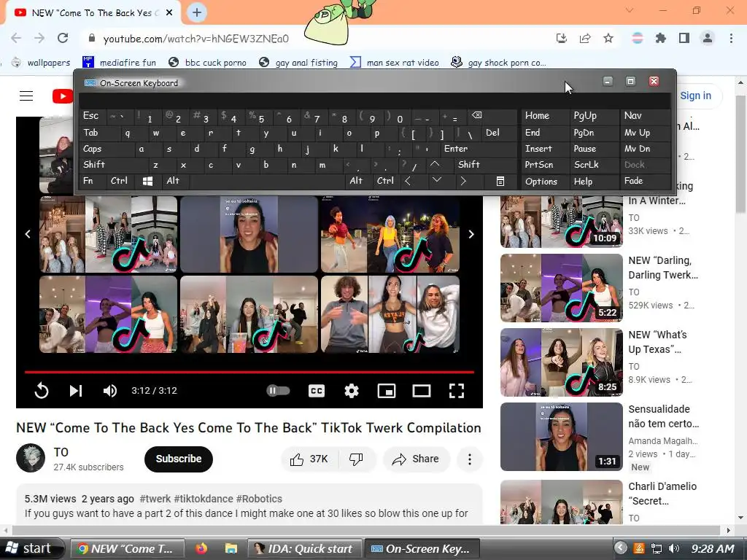Click the YouTube logo

click(x=63, y=96)
